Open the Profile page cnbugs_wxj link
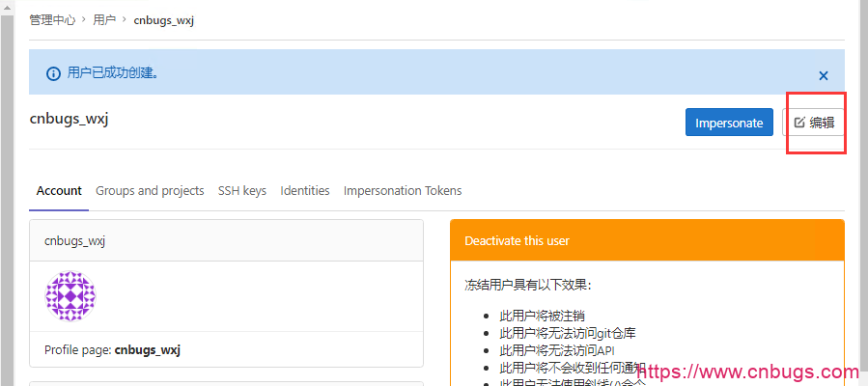 (147, 349)
